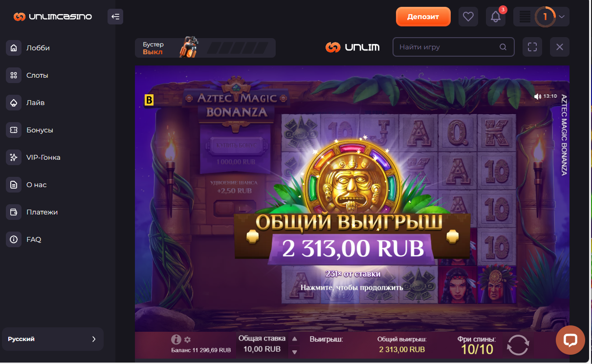592x364 pixels.
Task: Click Купить бонус button in game
Action: 236,145
